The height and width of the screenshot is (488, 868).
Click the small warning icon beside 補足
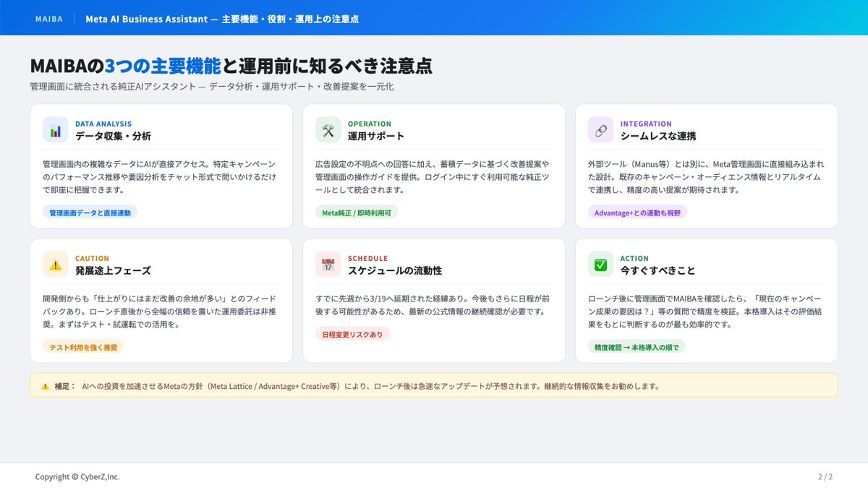coord(46,386)
